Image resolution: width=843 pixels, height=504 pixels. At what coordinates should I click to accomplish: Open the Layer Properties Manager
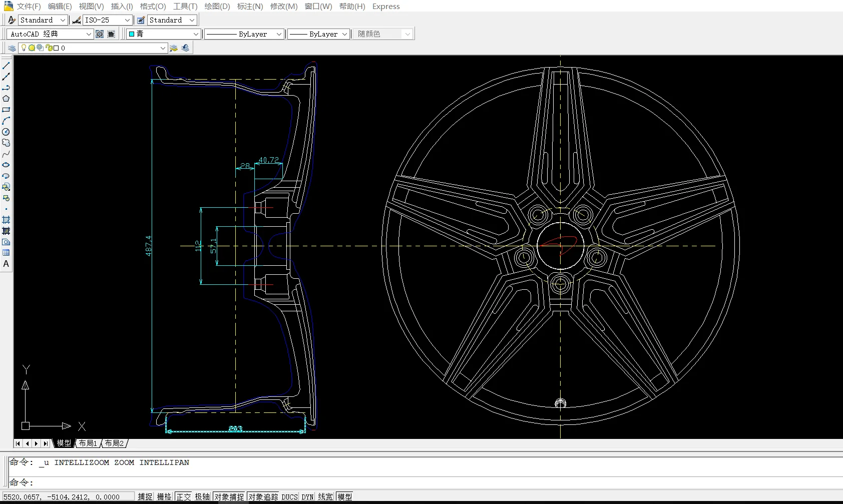(12, 48)
